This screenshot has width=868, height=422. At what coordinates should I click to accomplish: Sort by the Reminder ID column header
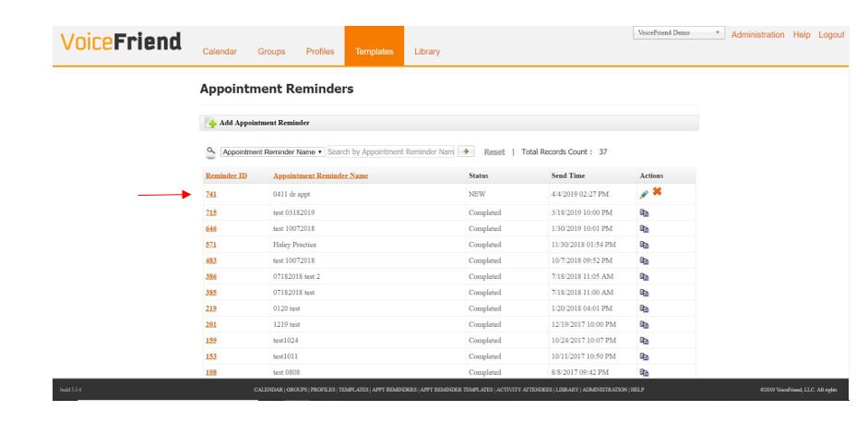coord(226,175)
